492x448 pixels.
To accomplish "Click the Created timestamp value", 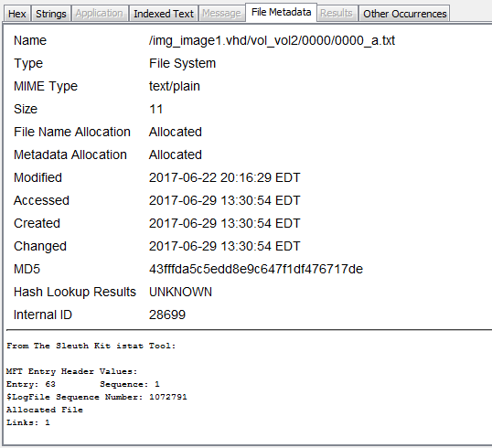I will click(x=224, y=223).
